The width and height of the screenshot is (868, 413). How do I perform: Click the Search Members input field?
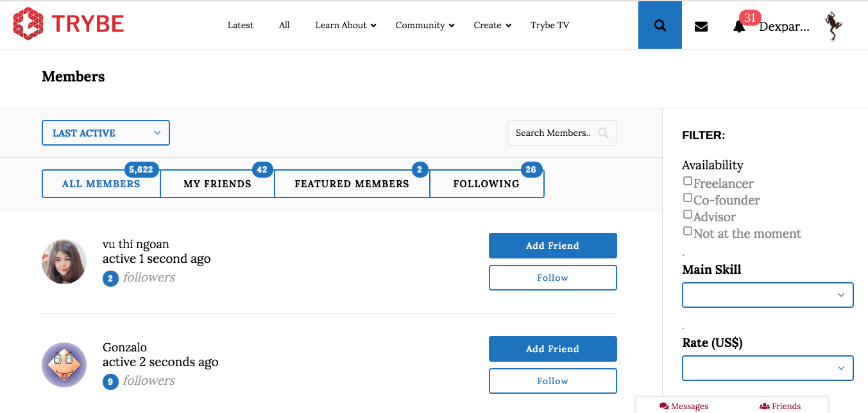[553, 133]
